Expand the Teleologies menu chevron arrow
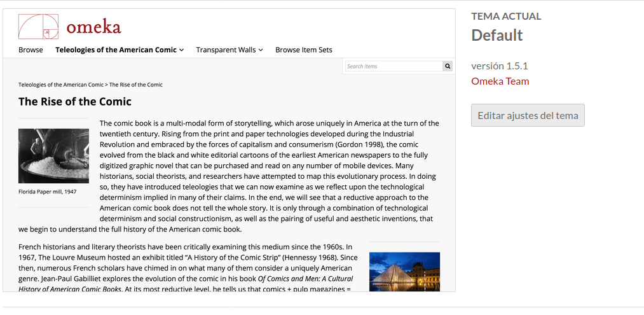 pyautogui.click(x=182, y=50)
